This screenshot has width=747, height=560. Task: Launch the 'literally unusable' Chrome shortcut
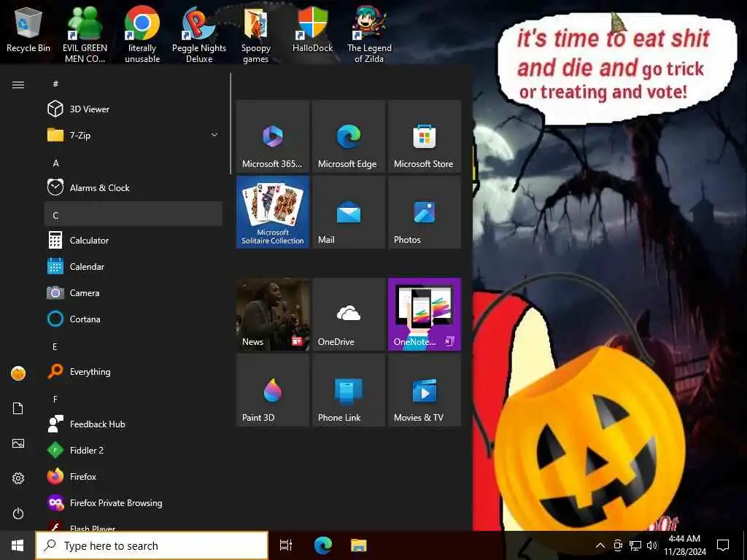142,35
